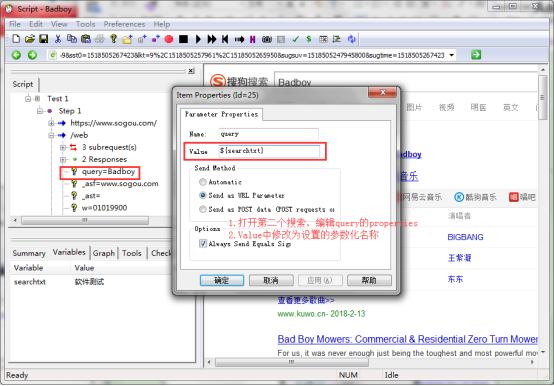Add an assertion with the green checkmark icon
The height and width of the screenshot is (386, 554).
point(295,39)
